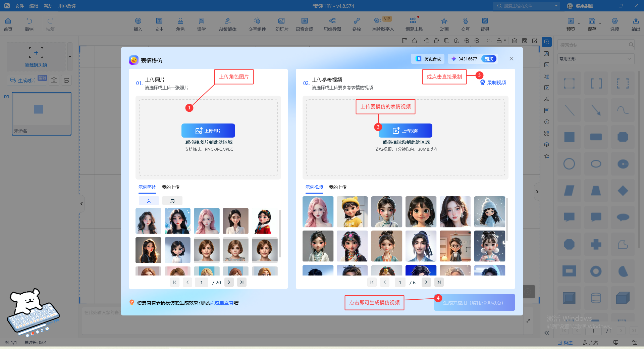Collapse the left panel with arrow

click(x=82, y=204)
